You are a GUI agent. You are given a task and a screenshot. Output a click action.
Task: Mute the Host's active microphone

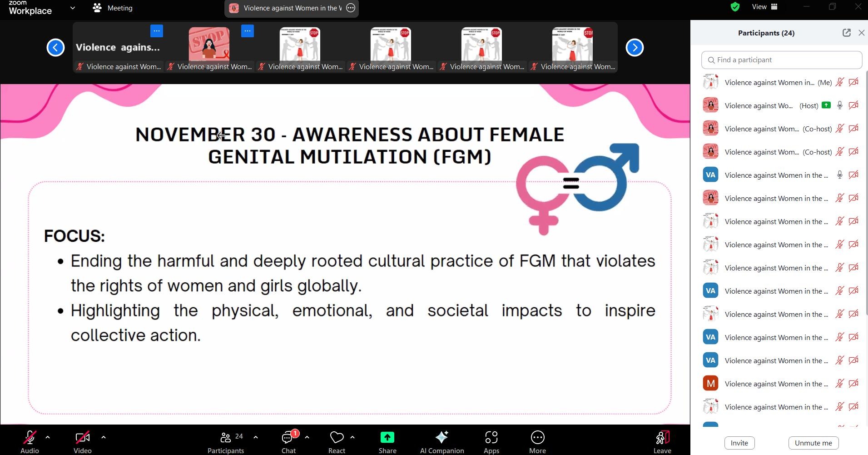pos(839,105)
